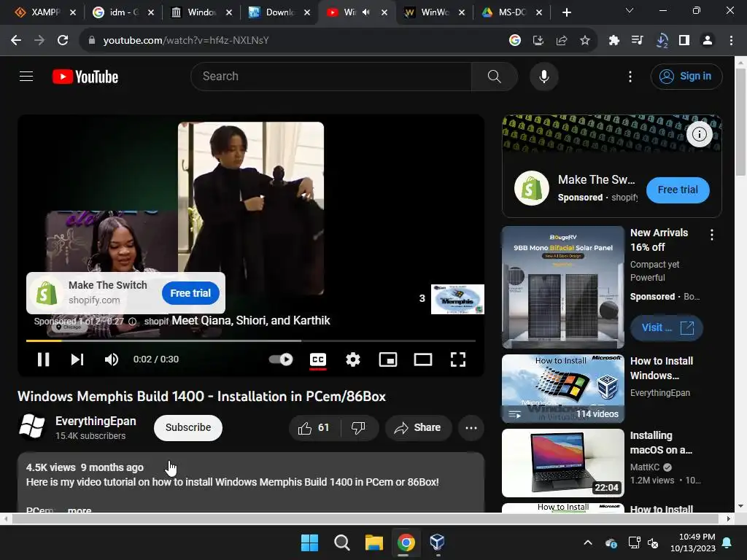Open the YouTube hamburger guide menu
Screen dimensions: 747x560
(x=26, y=76)
